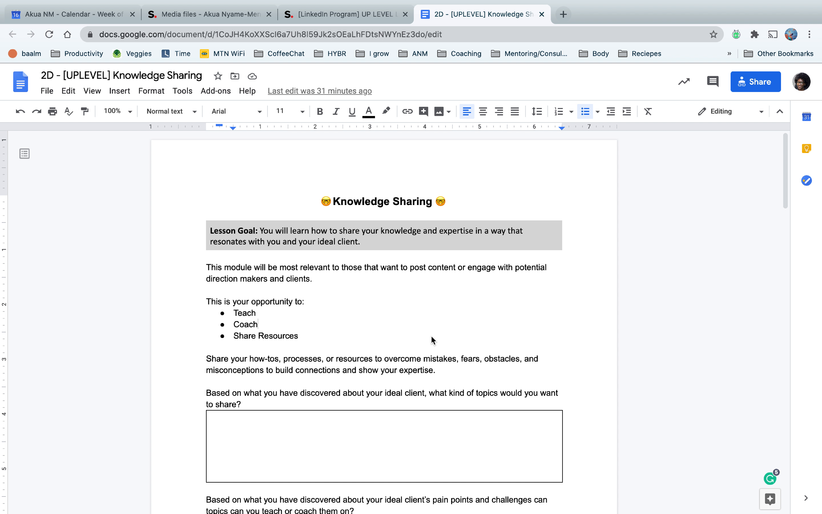Click the Grammarly badge icon
Viewport: 822px width, 514px height.
coord(770,478)
